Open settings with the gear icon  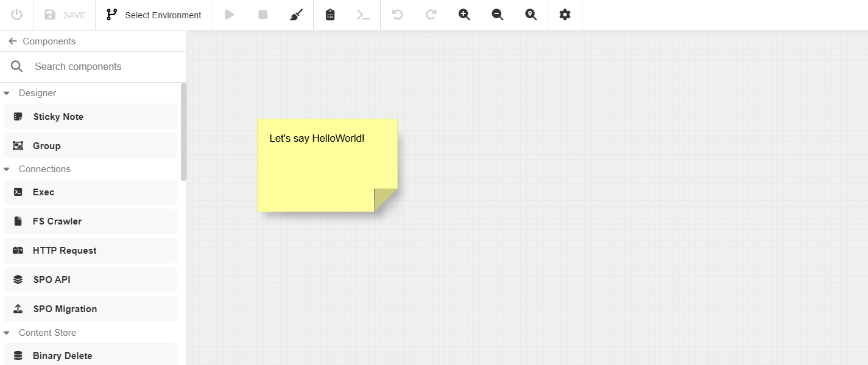[565, 15]
